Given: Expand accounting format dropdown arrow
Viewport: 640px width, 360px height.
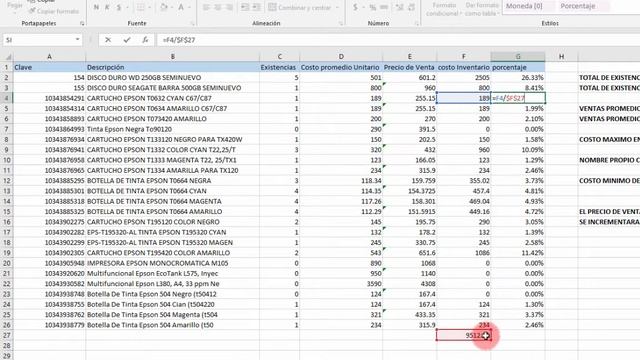Looking at the screenshot, I should click(x=363, y=7).
